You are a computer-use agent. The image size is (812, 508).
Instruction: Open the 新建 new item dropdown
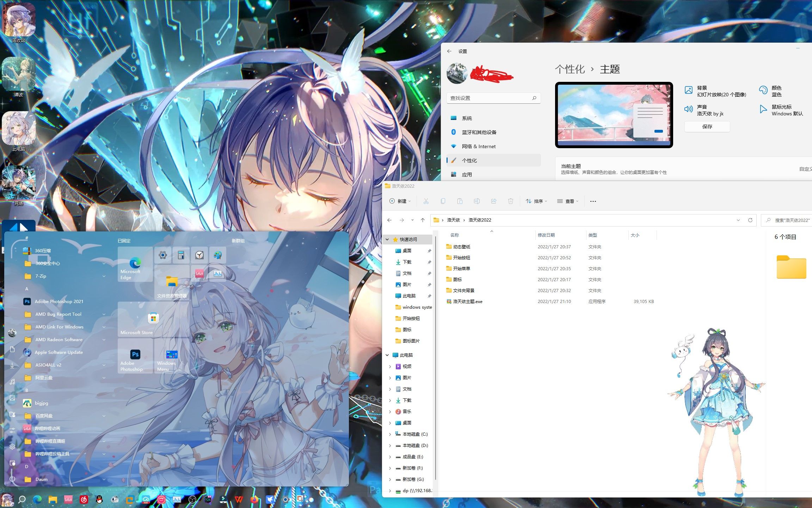pos(400,201)
